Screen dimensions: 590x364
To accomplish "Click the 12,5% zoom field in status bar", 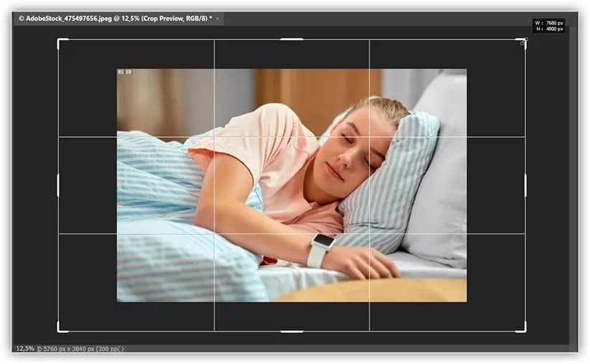I will pyautogui.click(x=25, y=349).
